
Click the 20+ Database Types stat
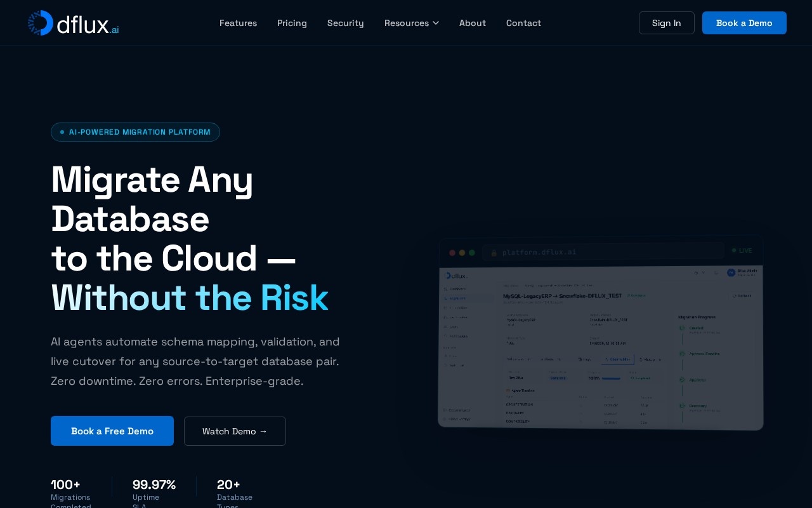click(x=235, y=493)
